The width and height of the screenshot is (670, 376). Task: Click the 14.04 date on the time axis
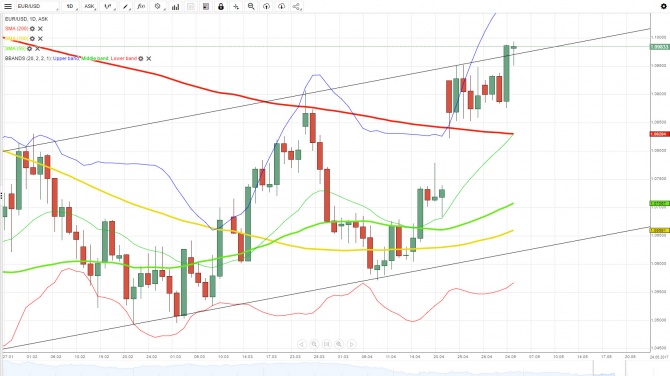click(x=415, y=356)
